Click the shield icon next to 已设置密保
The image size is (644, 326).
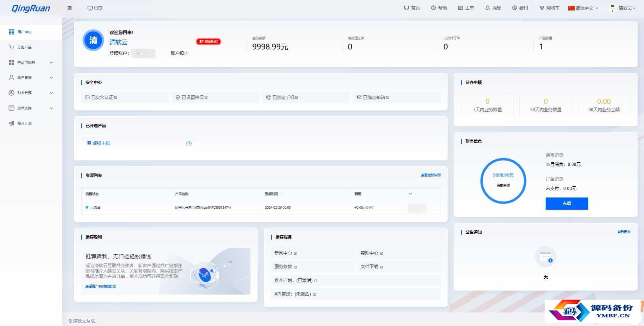tap(177, 97)
